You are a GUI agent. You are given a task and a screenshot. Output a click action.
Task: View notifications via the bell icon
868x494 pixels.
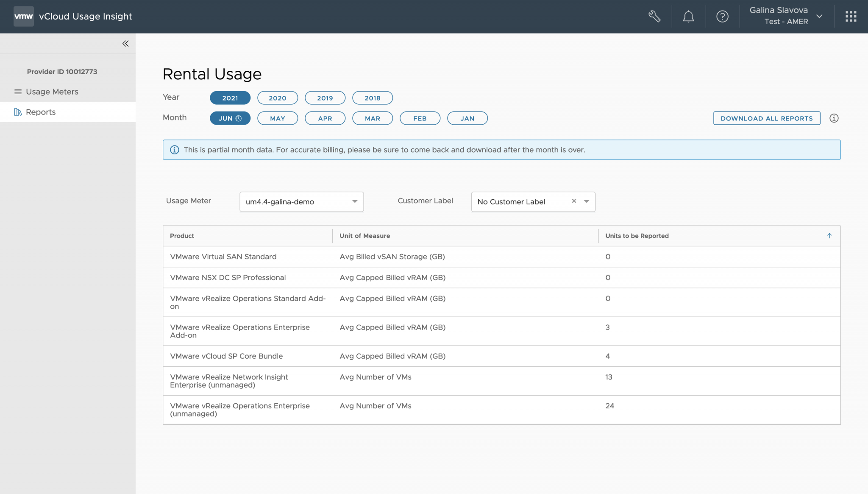pyautogui.click(x=688, y=16)
